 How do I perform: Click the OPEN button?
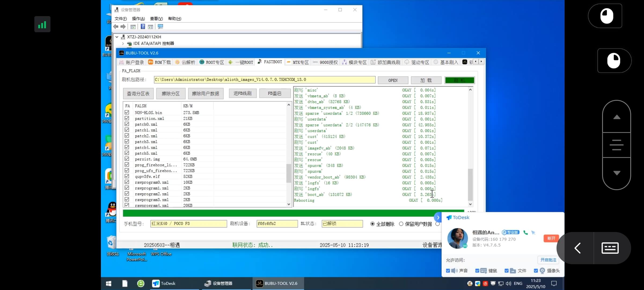(x=393, y=80)
